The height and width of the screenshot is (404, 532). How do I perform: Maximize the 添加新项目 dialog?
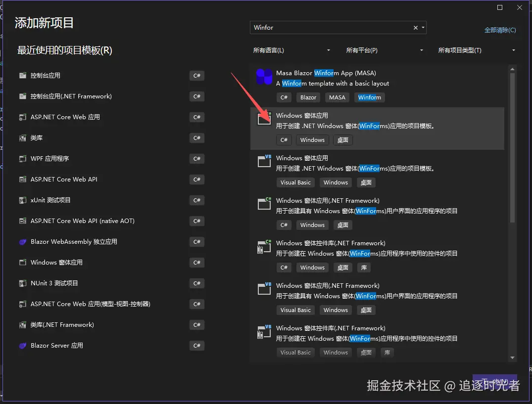pos(500,7)
